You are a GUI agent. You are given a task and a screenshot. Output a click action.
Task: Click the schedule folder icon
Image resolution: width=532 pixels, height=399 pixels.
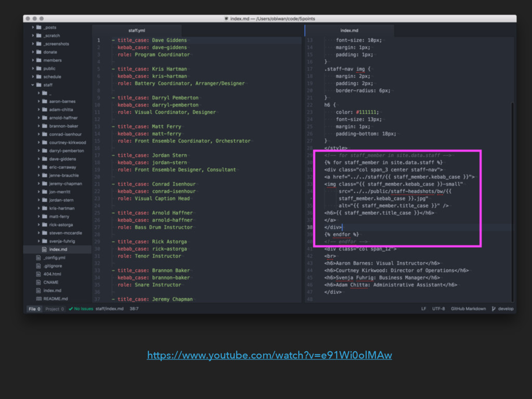pyautogui.click(x=38, y=77)
